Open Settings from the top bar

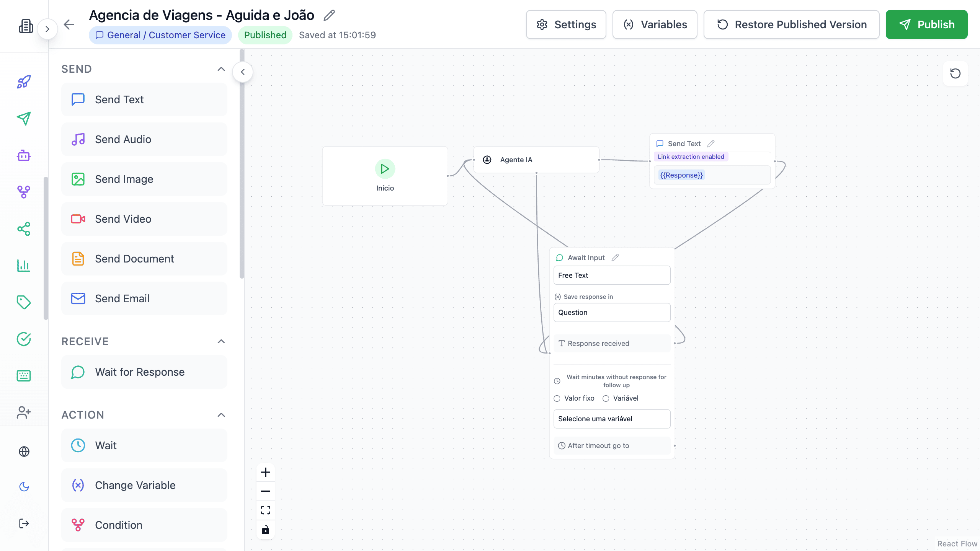coord(566,24)
